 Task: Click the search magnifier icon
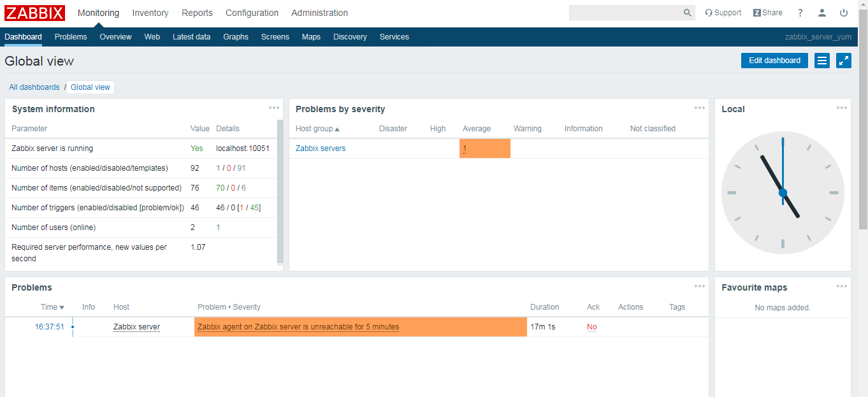tap(687, 13)
